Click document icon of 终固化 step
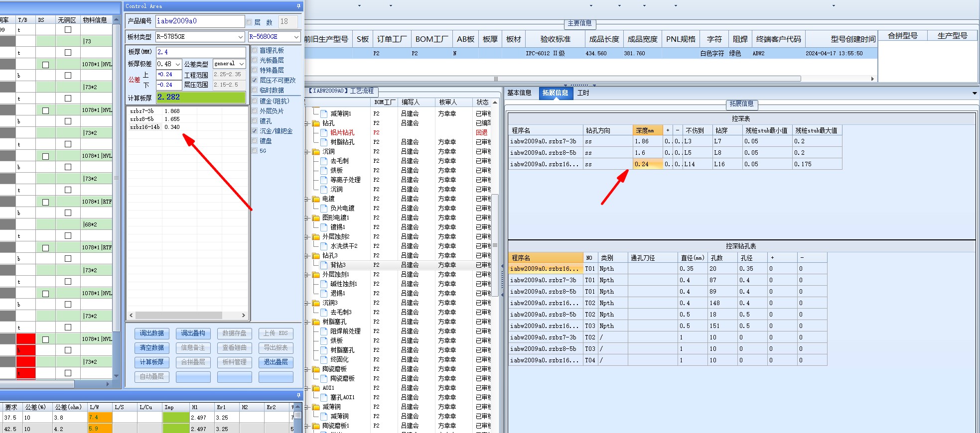Screen dimensions: 980x433 (x=324, y=359)
